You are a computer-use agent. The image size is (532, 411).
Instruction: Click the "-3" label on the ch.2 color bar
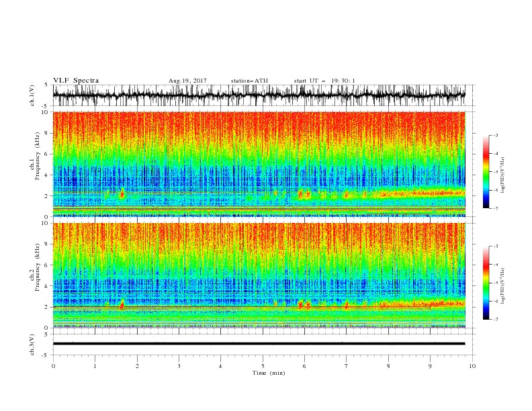pyautogui.click(x=496, y=246)
